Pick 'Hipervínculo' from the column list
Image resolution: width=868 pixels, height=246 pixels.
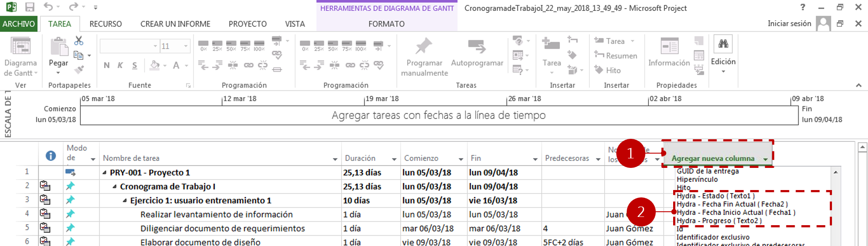tap(697, 179)
